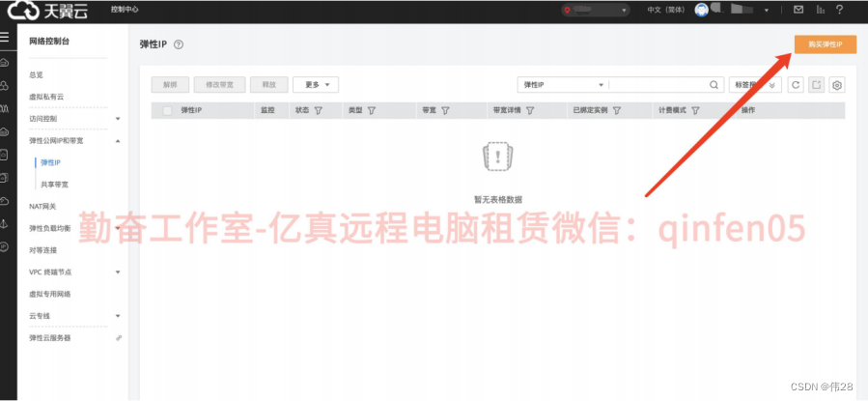Viewport: 868px width, 401px height.
Task: Click the magnifier search icon
Action: [x=714, y=85]
